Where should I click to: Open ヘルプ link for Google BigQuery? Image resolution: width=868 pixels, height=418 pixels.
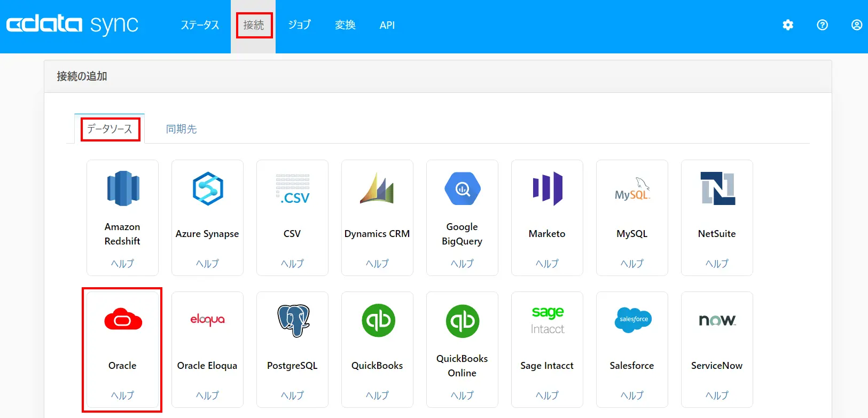pyautogui.click(x=462, y=264)
